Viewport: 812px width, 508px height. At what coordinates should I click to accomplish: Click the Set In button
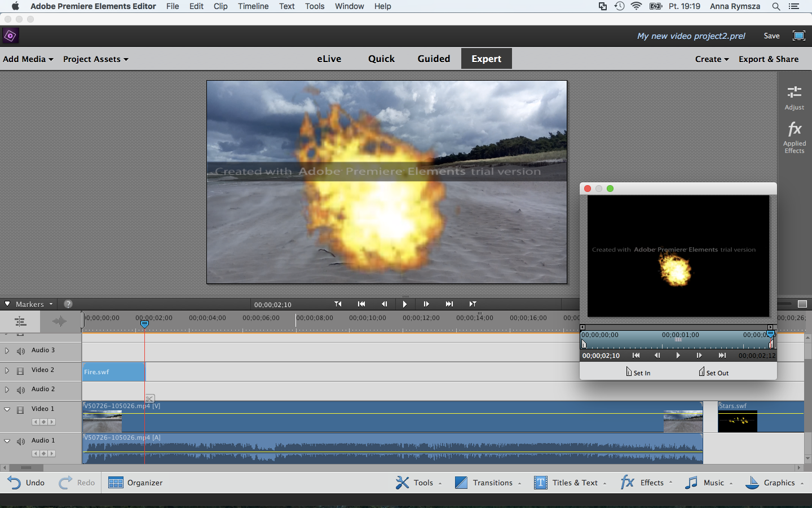click(x=638, y=372)
